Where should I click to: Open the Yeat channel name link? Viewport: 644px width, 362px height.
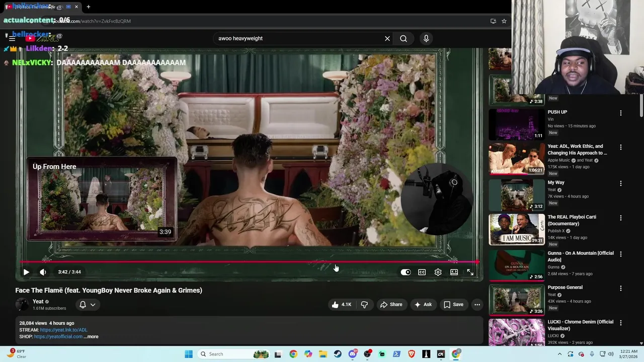(38, 301)
